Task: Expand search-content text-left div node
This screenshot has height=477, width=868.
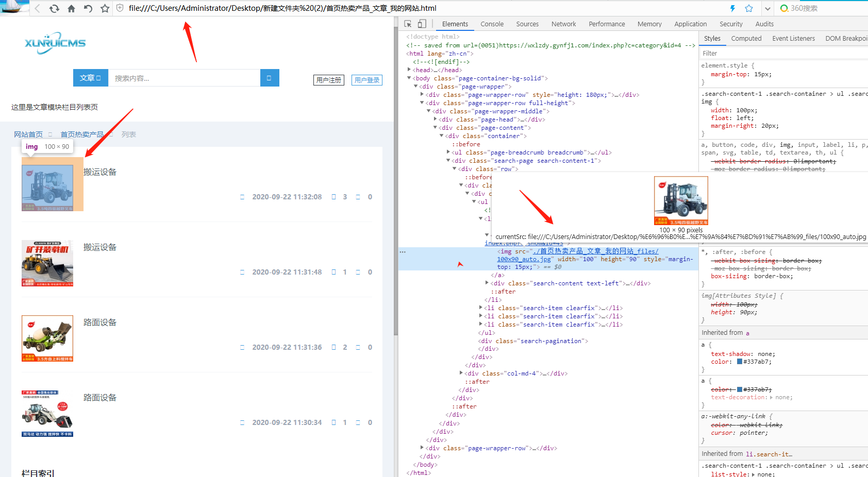Action: [x=487, y=283]
